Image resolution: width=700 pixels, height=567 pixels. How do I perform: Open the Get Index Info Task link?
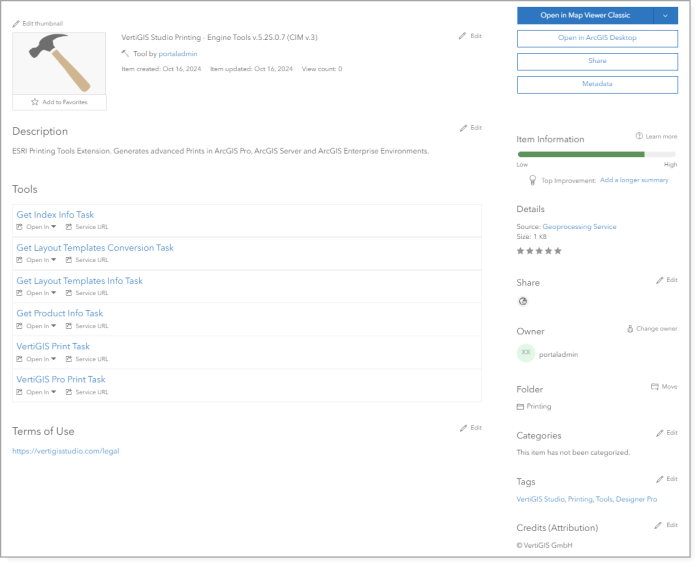[55, 215]
